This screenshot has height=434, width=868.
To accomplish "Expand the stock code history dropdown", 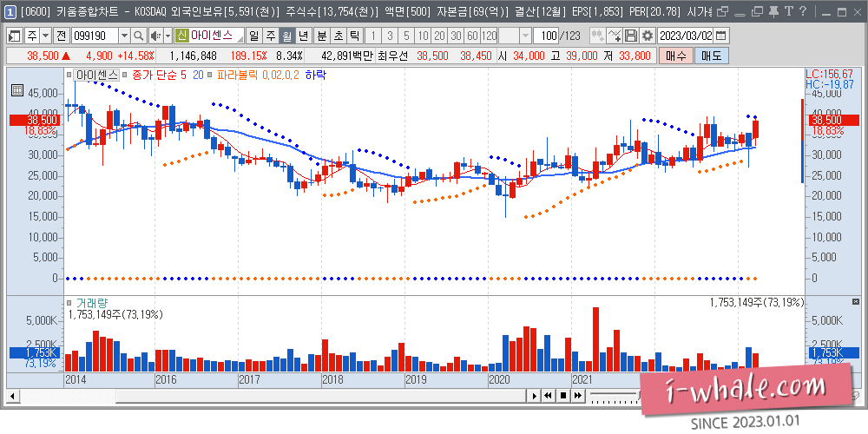I will [124, 36].
